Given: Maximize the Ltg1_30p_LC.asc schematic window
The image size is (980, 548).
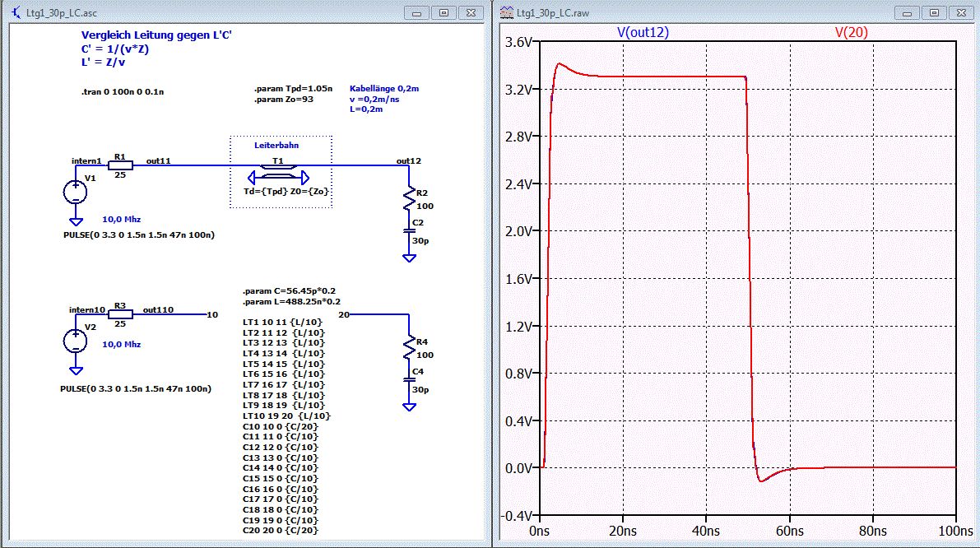Looking at the screenshot, I should point(444,12).
